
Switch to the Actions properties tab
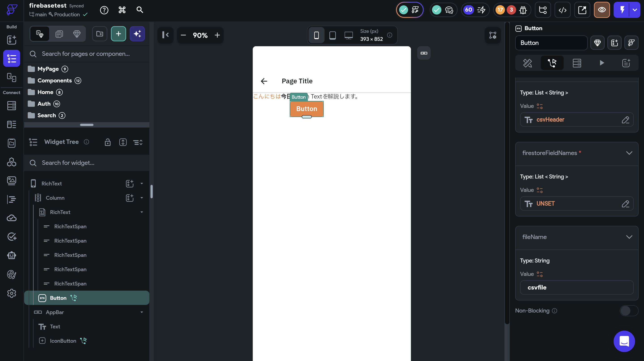(x=552, y=63)
